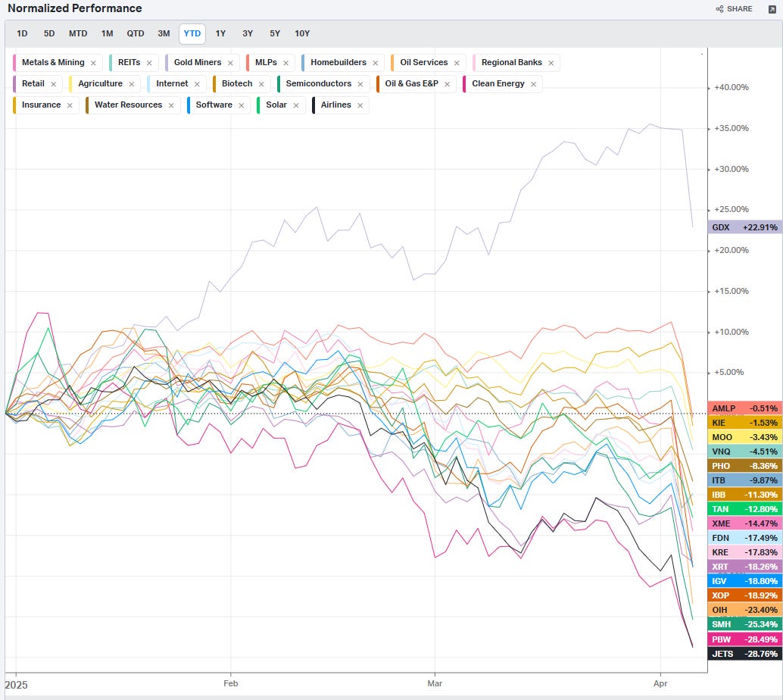Select the 1D time range tab
This screenshot has width=783, height=700.
tap(22, 33)
